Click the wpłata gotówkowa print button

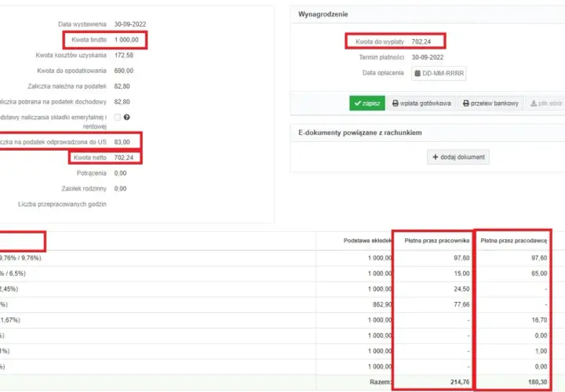421,103
